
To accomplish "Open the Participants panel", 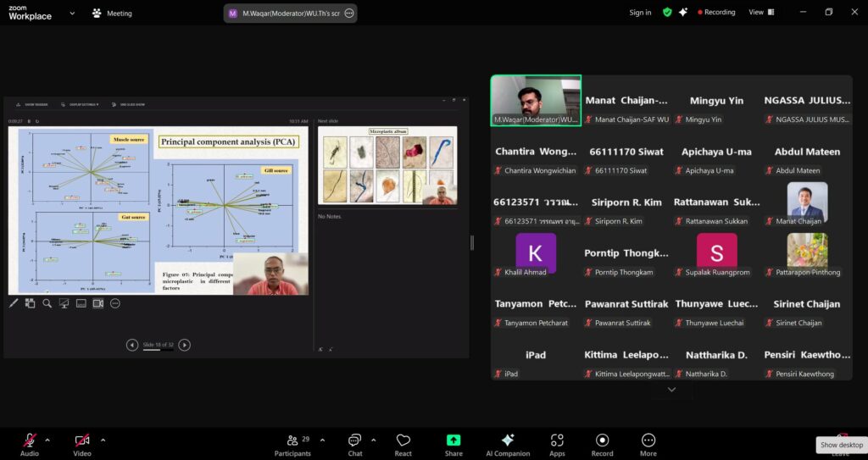I will pos(292,444).
